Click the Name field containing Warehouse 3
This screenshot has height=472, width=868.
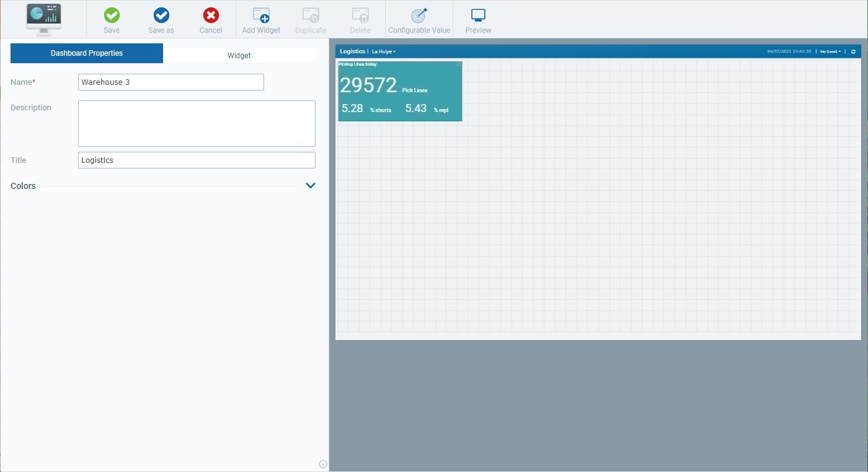point(171,82)
